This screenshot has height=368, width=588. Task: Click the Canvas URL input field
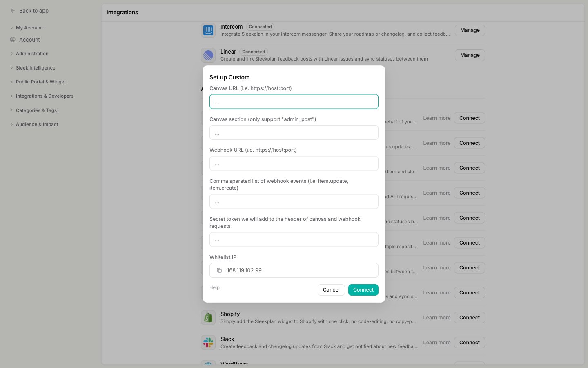294,102
